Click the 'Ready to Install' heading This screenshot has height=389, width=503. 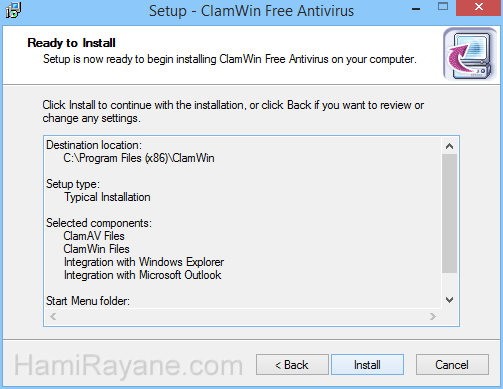71,43
